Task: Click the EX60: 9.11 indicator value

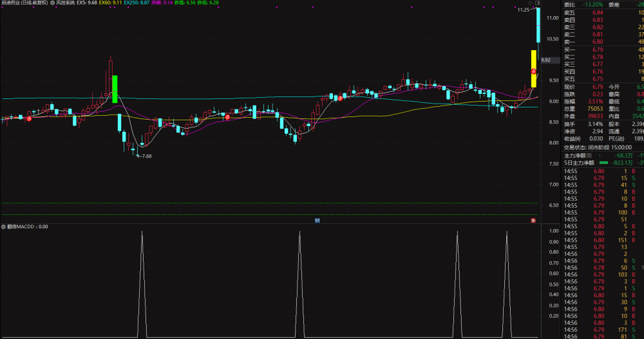Action: 110,3
